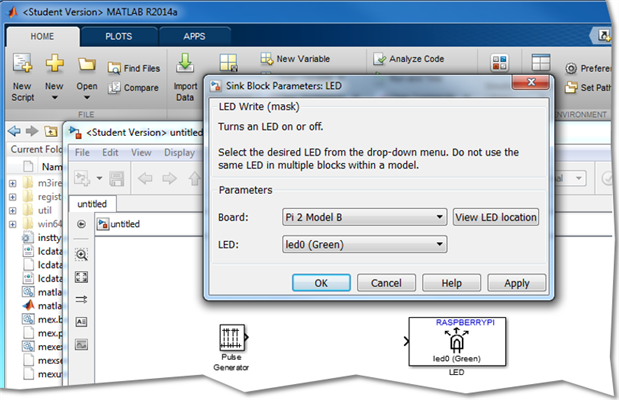This screenshot has height=400, width=619.
Task: Click Simulink back arrow in toolbar
Action: pyautogui.click(x=145, y=178)
